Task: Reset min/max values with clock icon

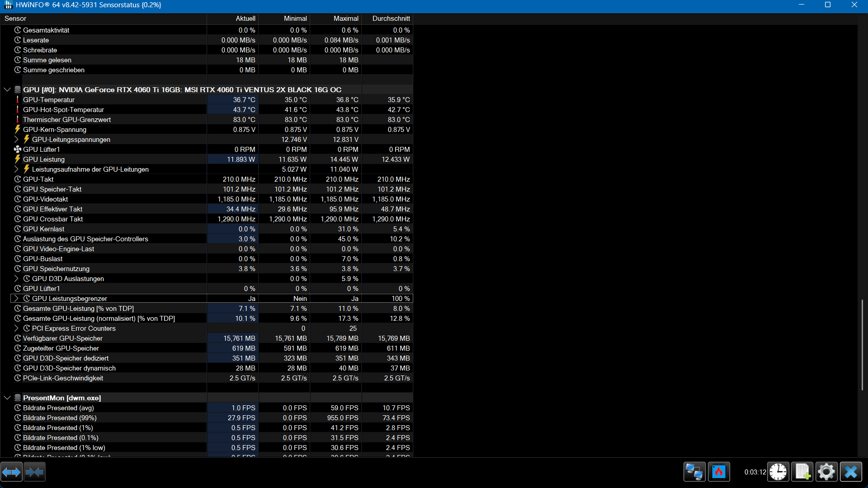Action: click(778, 472)
